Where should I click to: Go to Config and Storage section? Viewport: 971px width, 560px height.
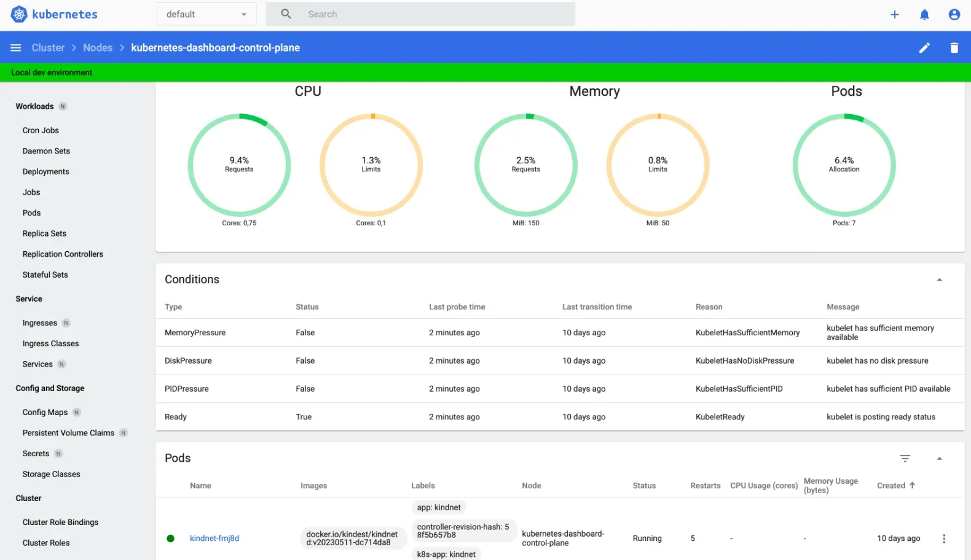pos(50,388)
